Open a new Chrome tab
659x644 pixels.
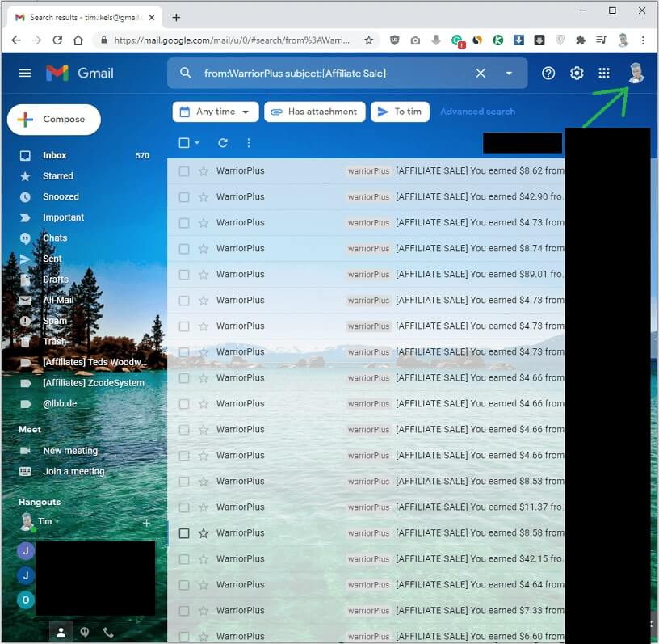pos(177,17)
